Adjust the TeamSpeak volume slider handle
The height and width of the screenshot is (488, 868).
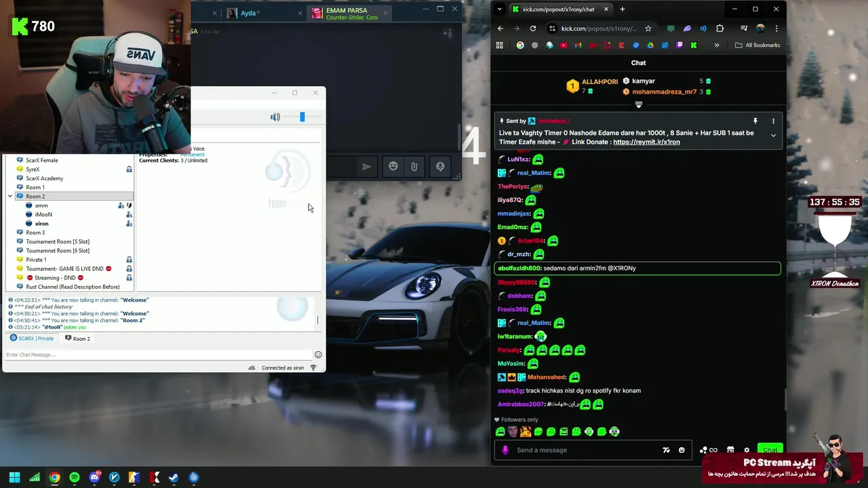pos(302,117)
